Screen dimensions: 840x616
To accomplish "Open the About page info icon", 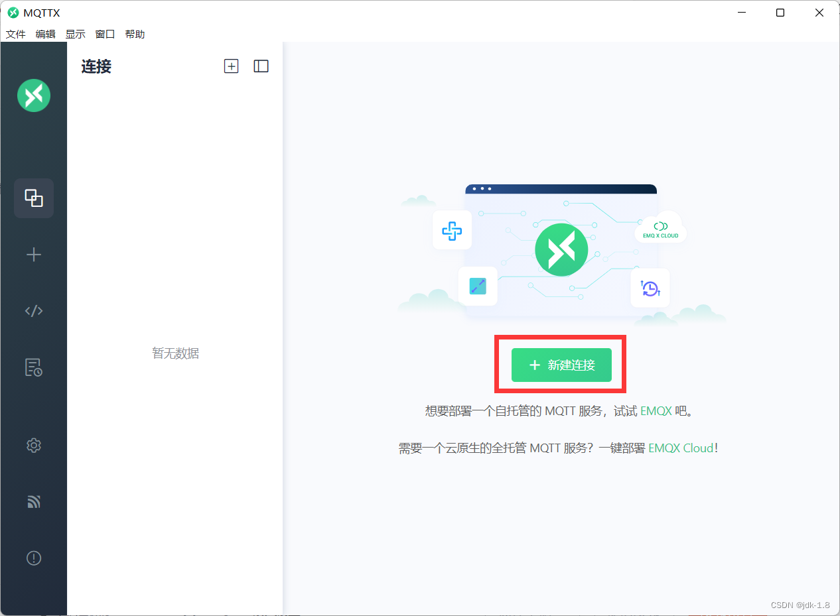I will click(x=34, y=558).
